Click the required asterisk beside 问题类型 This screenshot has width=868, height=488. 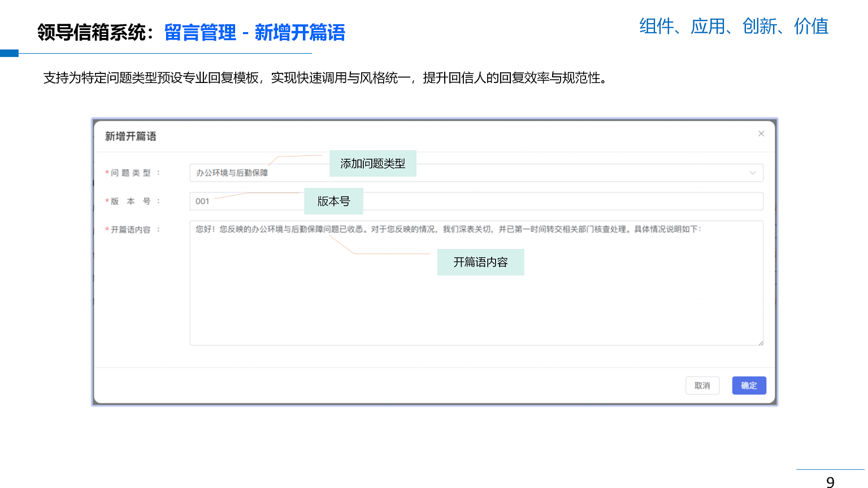tap(107, 173)
